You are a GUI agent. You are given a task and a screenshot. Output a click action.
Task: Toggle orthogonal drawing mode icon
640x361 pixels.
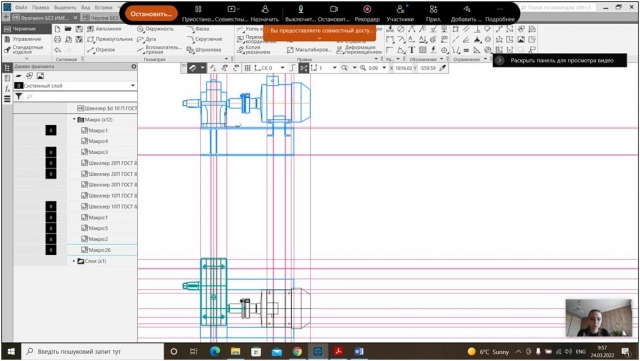pos(292,68)
